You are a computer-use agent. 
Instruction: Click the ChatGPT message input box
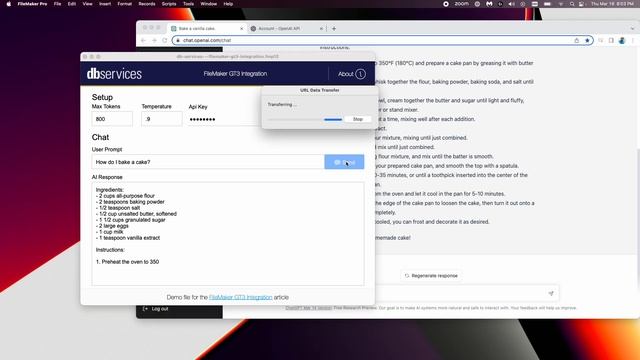point(460,293)
